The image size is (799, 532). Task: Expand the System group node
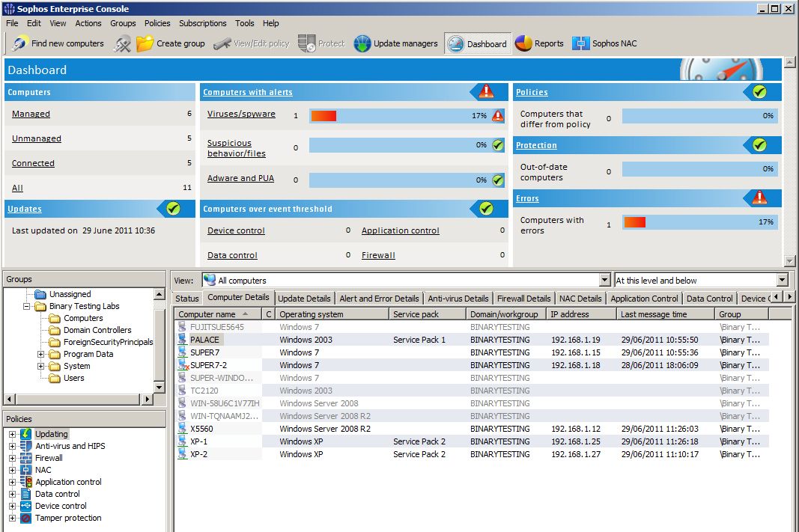tap(40, 367)
